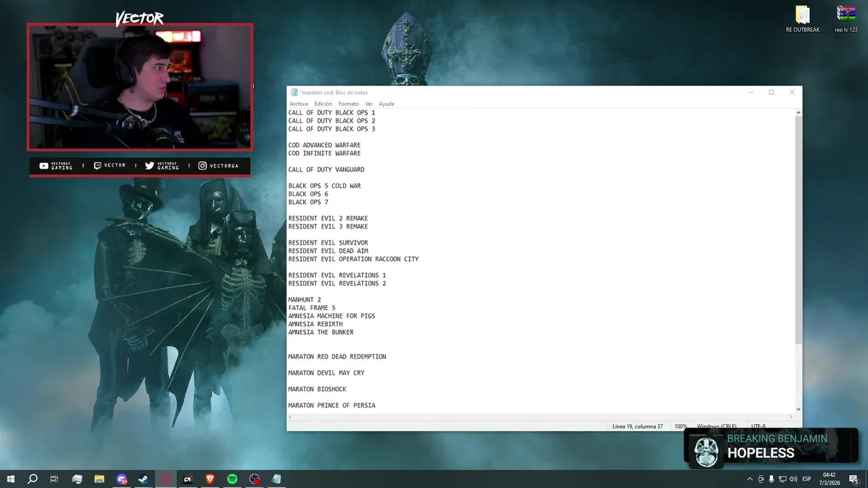Click the MANHUNT 2 line

(x=304, y=300)
